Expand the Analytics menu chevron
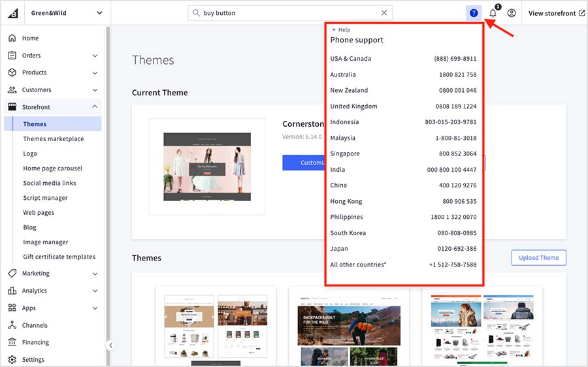This screenshot has width=588, height=367. point(95,291)
